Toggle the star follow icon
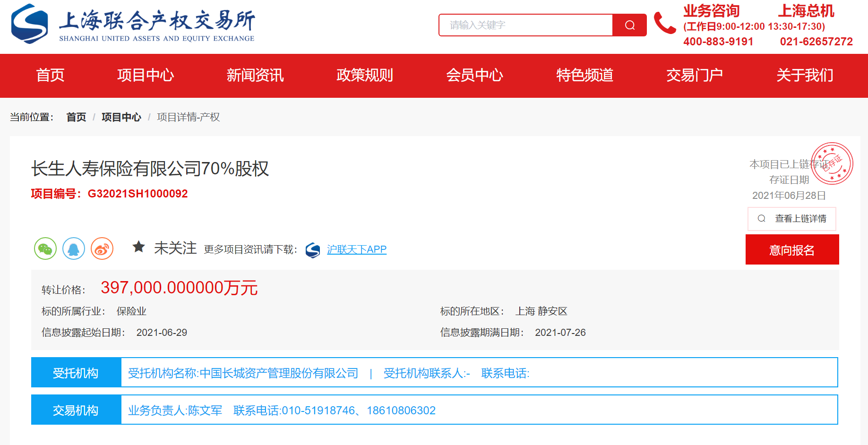 (x=138, y=247)
